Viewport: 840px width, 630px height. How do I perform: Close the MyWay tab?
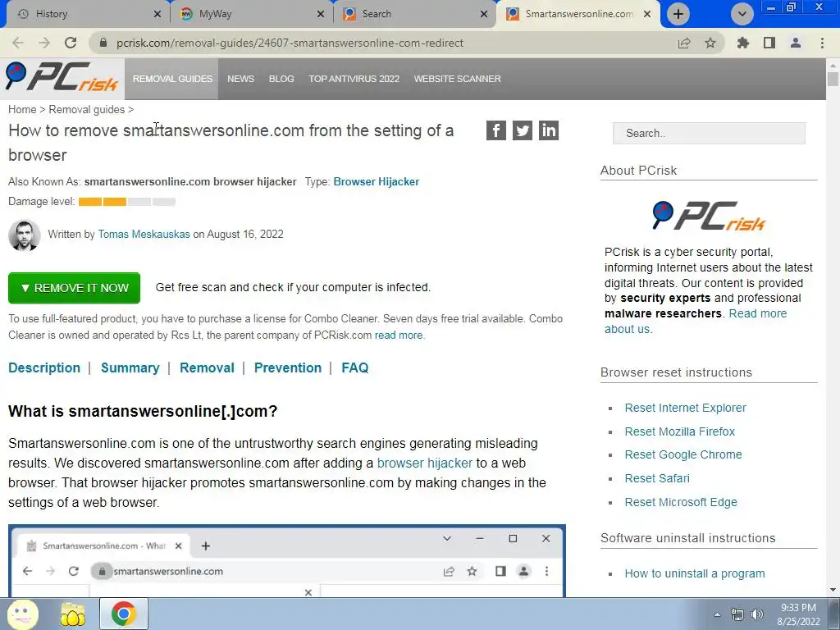click(x=321, y=14)
